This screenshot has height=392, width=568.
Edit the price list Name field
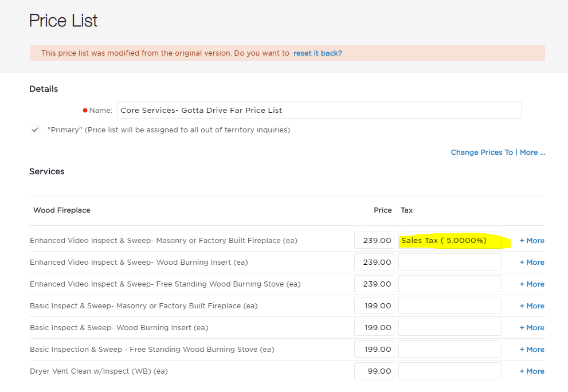(319, 110)
